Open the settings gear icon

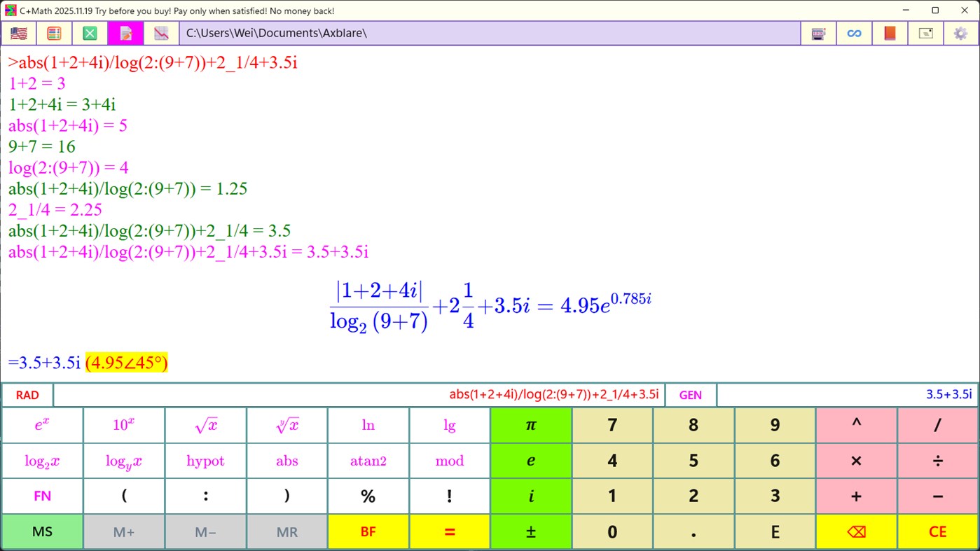pyautogui.click(x=961, y=33)
